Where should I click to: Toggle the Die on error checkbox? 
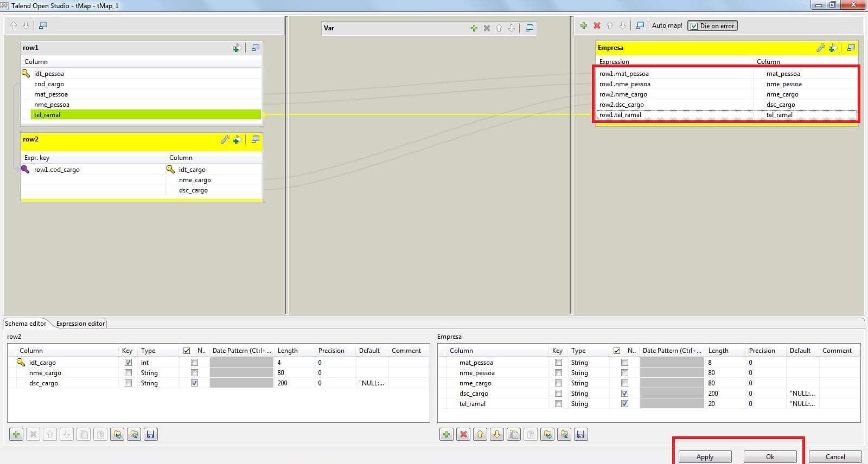[694, 26]
